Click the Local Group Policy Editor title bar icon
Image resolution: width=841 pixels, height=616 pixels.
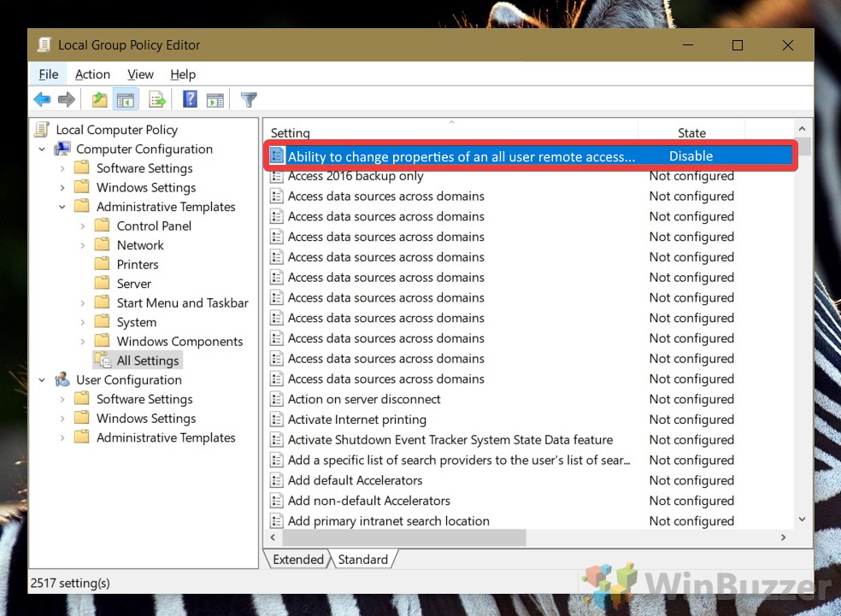click(x=44, y=45)
